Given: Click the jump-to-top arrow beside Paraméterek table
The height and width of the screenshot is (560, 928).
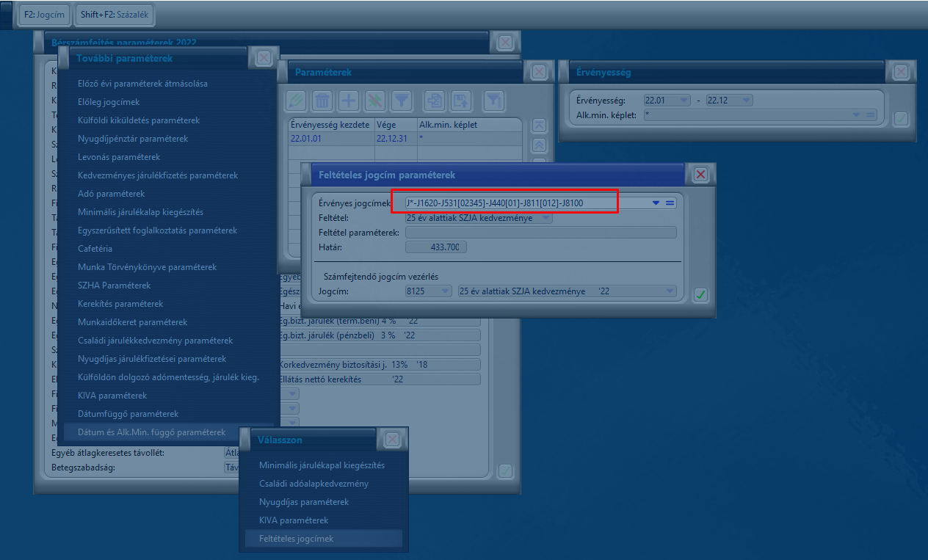Looking at the screenshot, I should (539, 126).
